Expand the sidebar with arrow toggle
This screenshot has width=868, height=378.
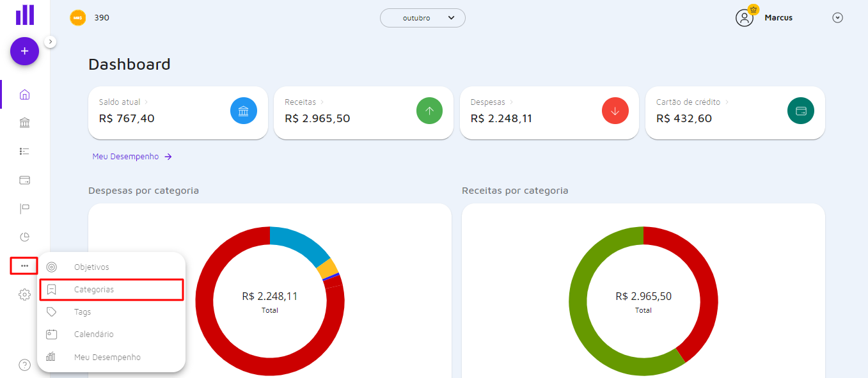(51, 42)
